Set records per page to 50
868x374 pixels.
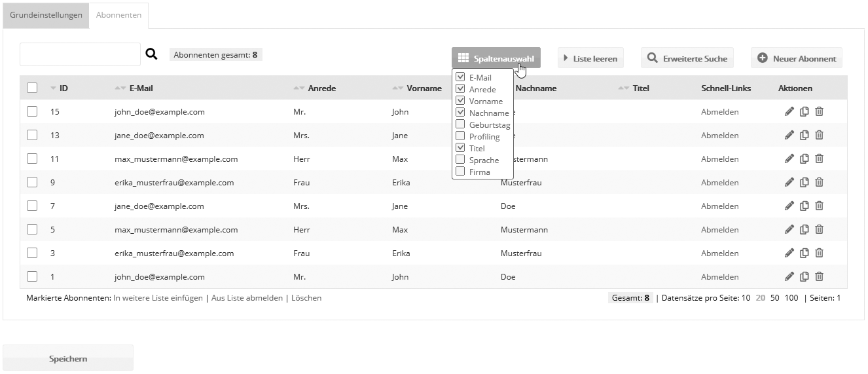[774, 298]
